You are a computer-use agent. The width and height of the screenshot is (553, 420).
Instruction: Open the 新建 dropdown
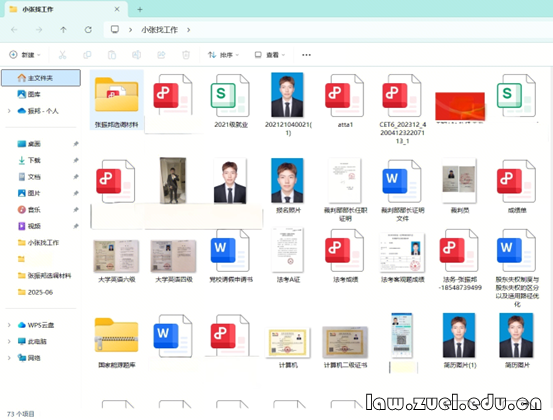(25, 55)
